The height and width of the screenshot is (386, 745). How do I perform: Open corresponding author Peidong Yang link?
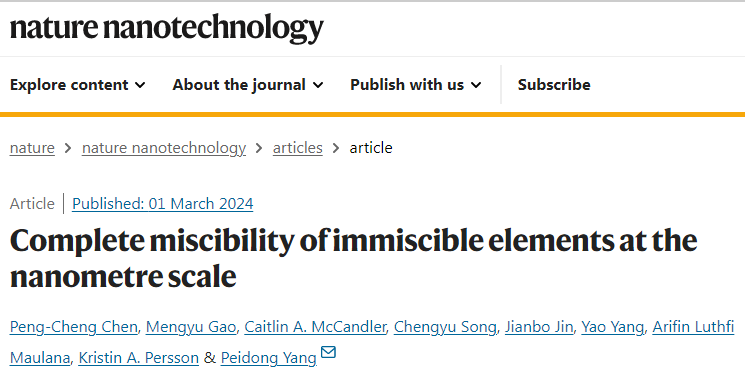[268, 357]
